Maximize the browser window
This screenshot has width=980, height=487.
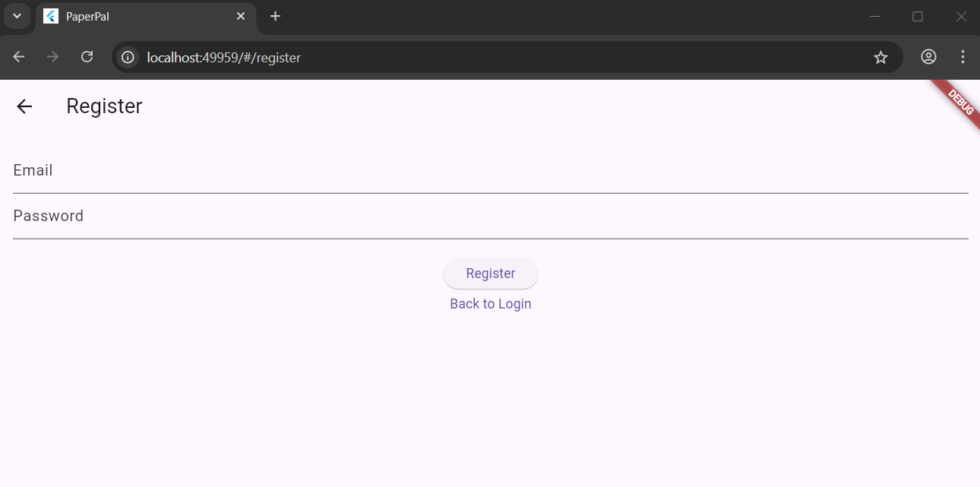point(918,16)
